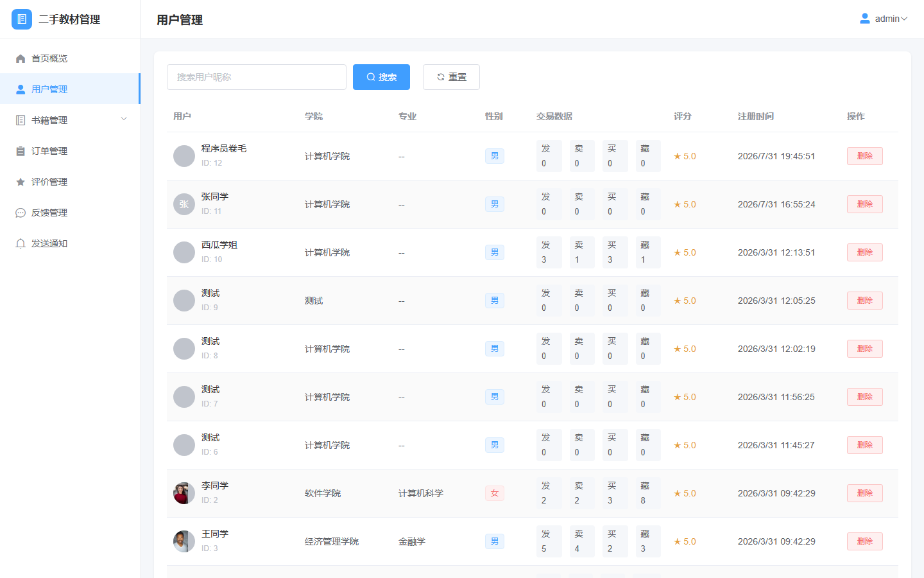This screenshot has height=578, width=924.
Task: Click the 搜索 button
Action: pos(381,77)
